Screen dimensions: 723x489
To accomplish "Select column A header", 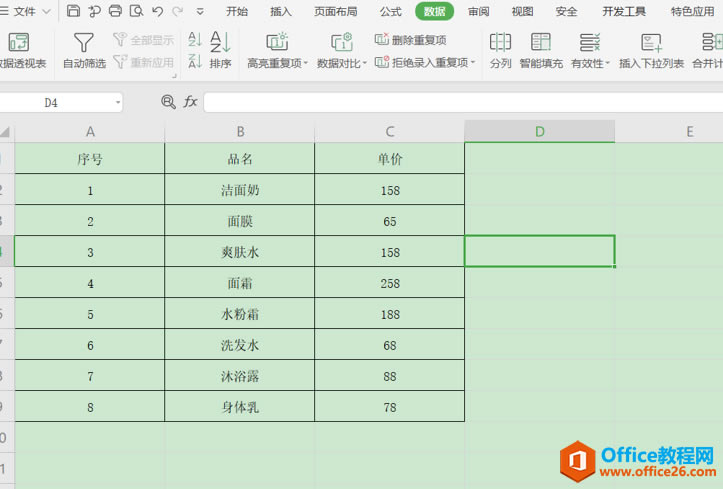I will pyautogui.click(x=90, y=132).
